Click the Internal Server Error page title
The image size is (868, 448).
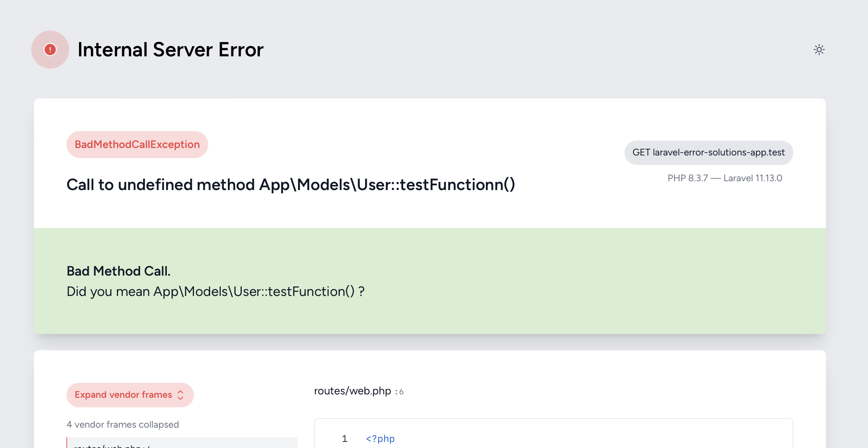tap(170, 50)
